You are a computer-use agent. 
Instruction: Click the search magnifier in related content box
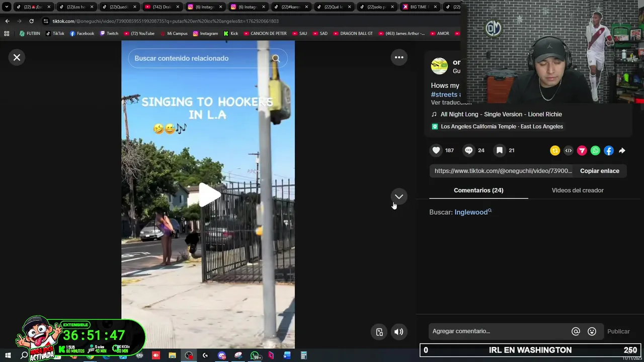coord(276,58)
